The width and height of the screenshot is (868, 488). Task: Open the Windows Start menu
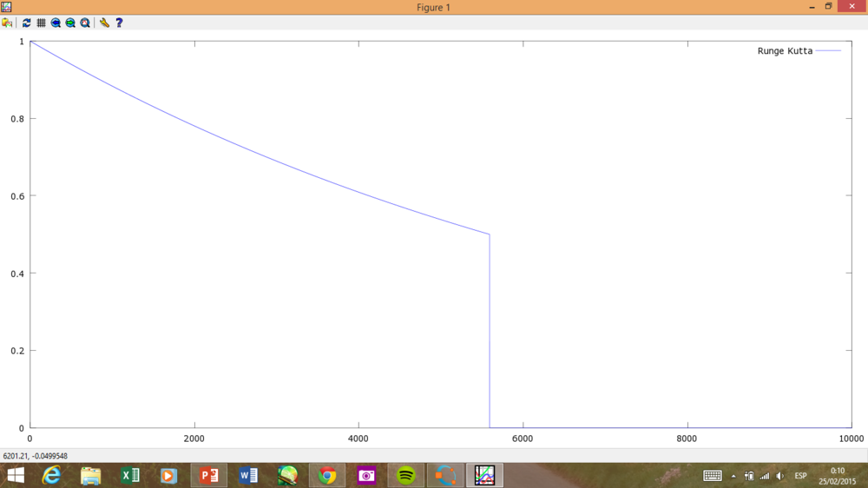[16, 475]
